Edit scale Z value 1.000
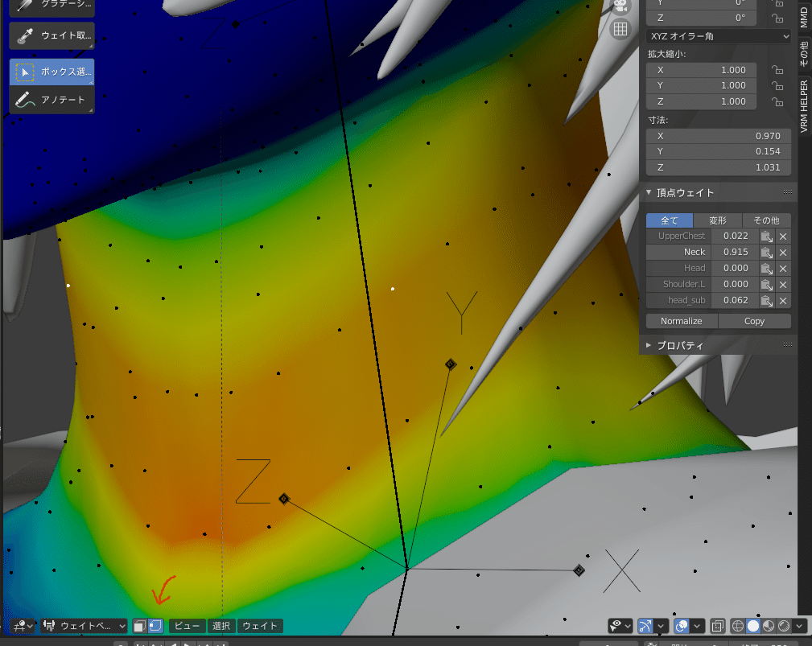 [701, 101]
